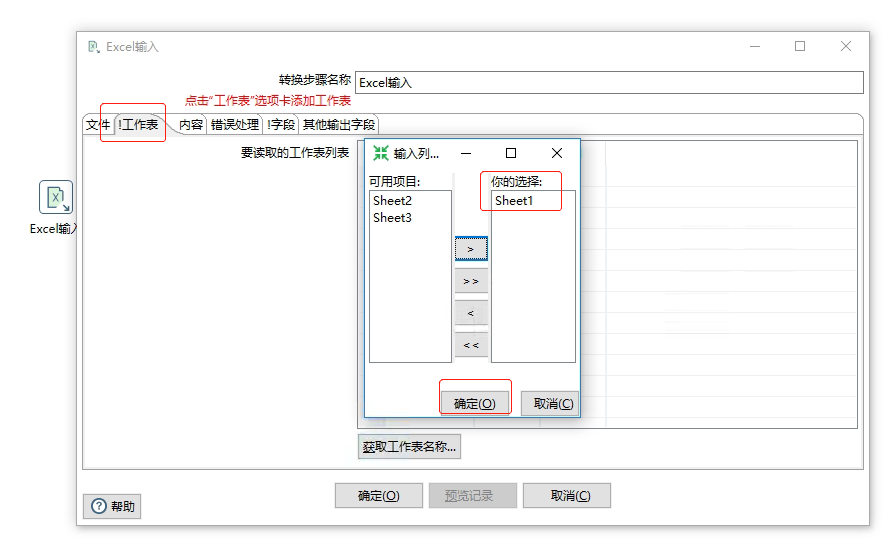Click the help question mark icon
Screen dimensions: 891x548
point(98,506)
